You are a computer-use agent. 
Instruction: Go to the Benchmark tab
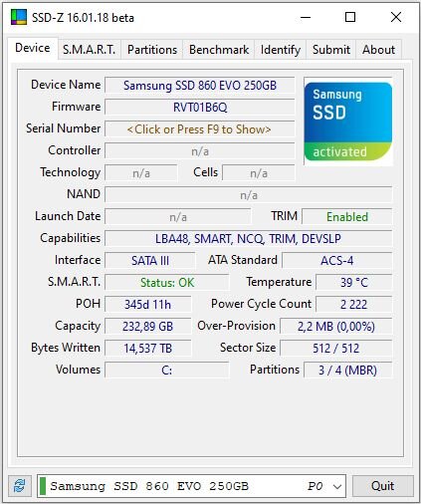219,50
